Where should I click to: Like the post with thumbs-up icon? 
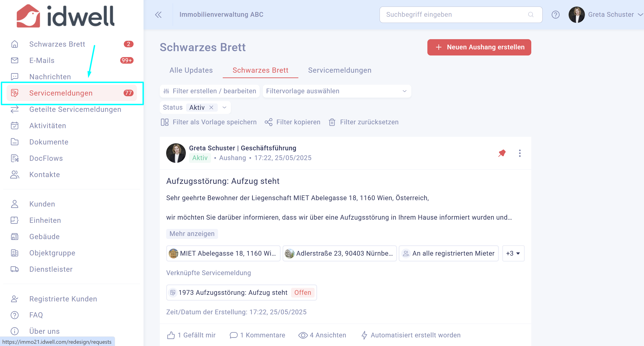[x=171, y=335]
